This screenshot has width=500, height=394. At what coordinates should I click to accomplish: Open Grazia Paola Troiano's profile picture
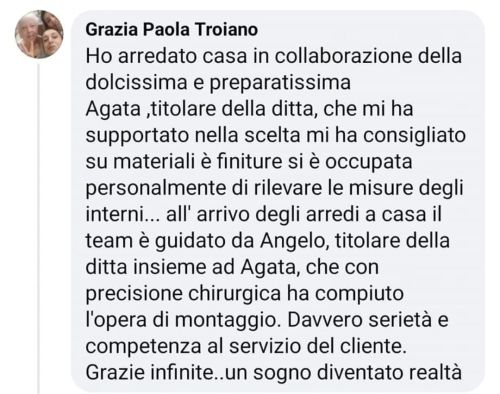point(39,34)
